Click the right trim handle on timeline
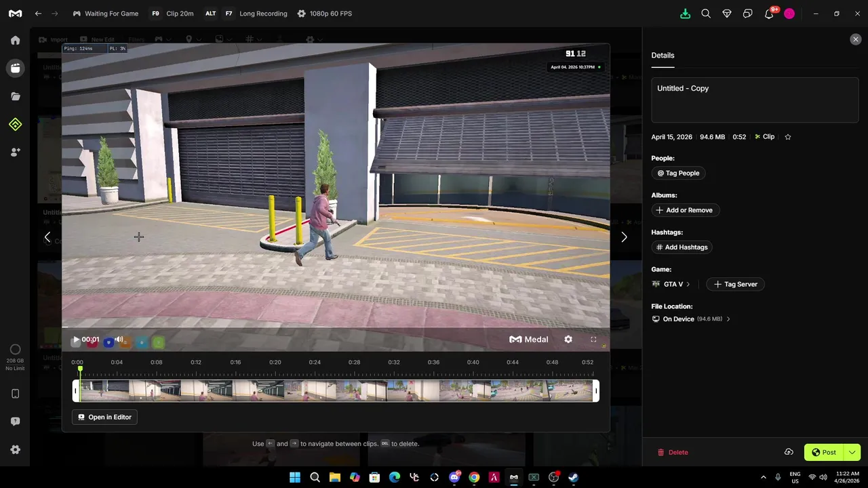Viewport: 868px width, 488px height. (x=596, y=391)
